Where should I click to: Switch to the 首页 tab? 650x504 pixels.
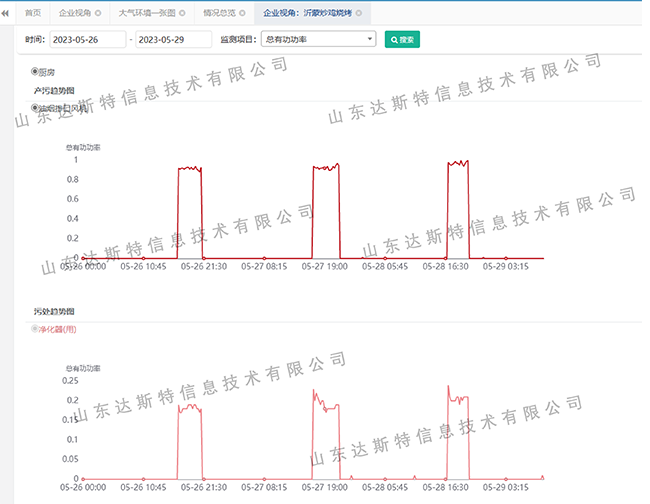click(33, 13)
